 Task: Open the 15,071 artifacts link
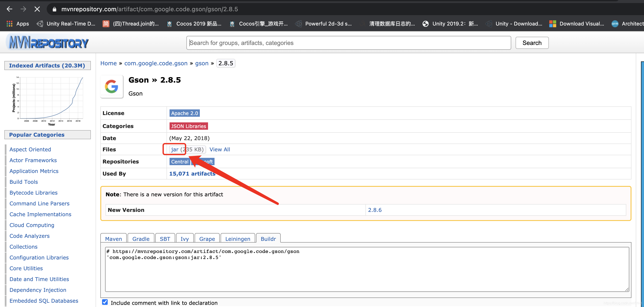(192, 174)
